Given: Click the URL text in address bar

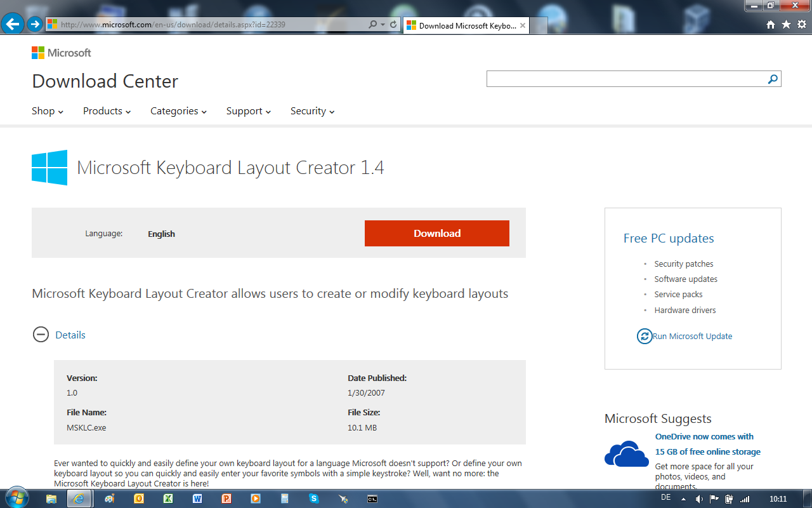Looking at the screenshot, I should 173,25.
